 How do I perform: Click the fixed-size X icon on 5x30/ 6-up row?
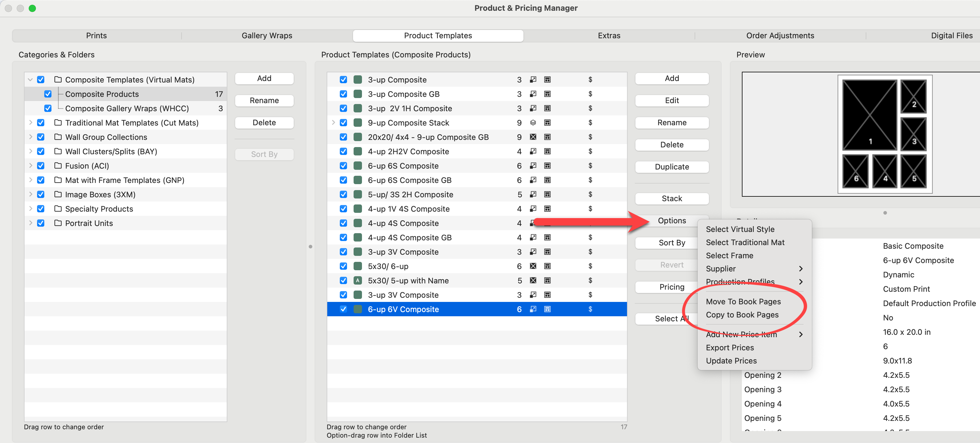click(533, 266)
